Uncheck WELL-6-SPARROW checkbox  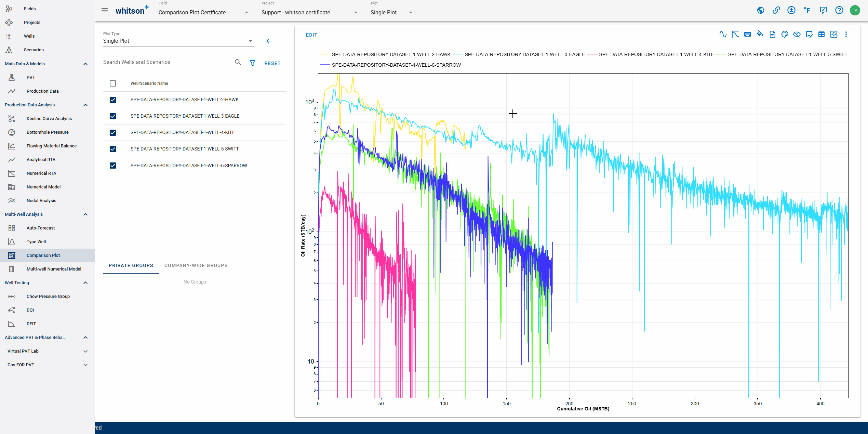[x=113, y=166]
